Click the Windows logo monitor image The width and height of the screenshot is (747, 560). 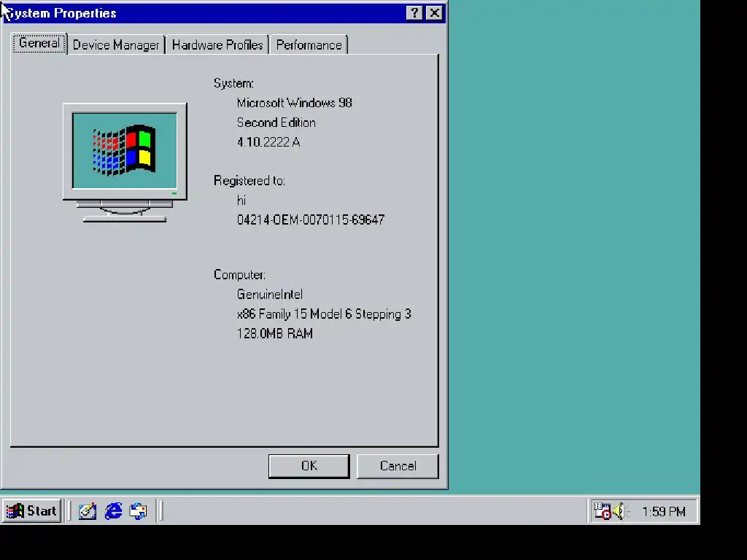pyautogui.click(x=125, y=163)
